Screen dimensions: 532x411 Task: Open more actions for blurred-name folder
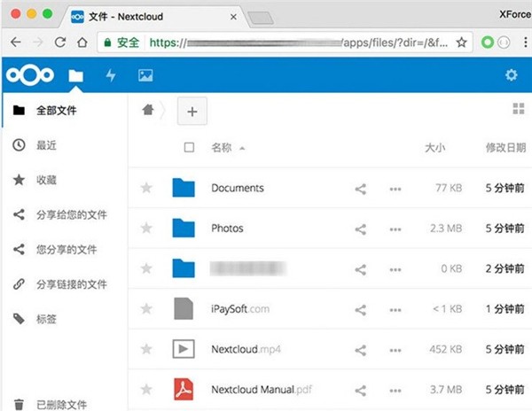click(395, 270)
